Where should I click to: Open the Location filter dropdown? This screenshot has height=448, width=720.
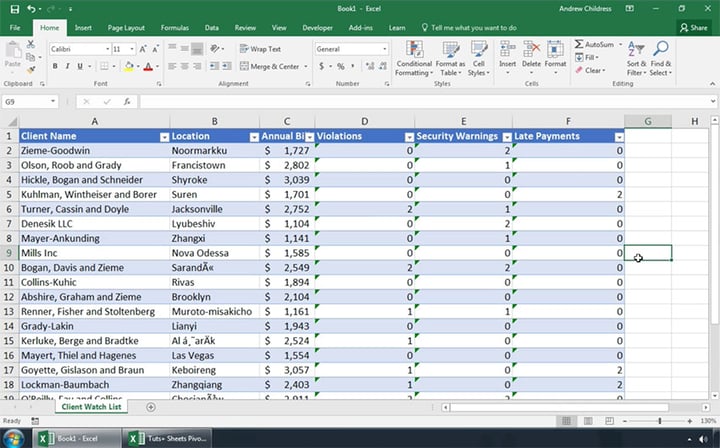click(254, 137)
